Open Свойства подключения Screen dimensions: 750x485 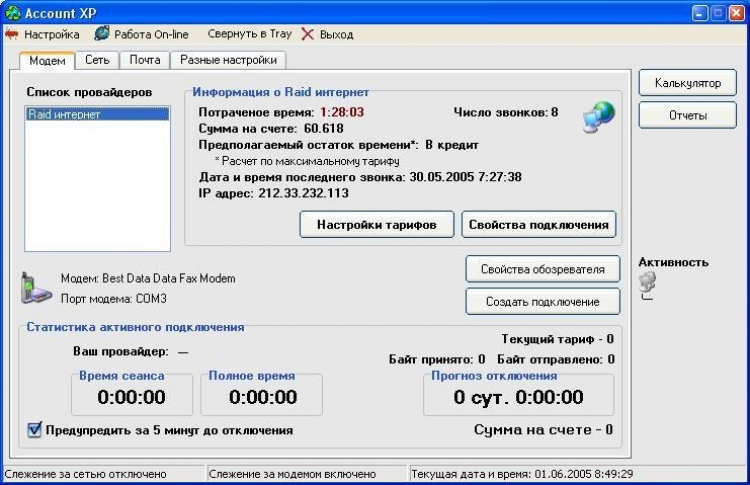(x=539, y=225)
